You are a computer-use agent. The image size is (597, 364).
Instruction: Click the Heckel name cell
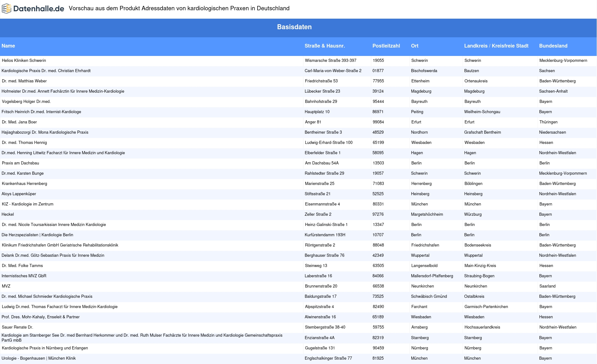pyautogui.click(x=8, y=214)
